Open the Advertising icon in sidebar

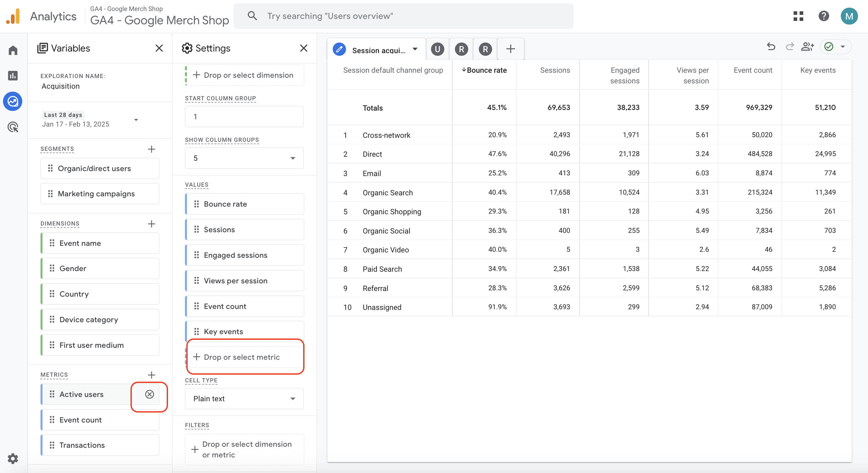13,127
